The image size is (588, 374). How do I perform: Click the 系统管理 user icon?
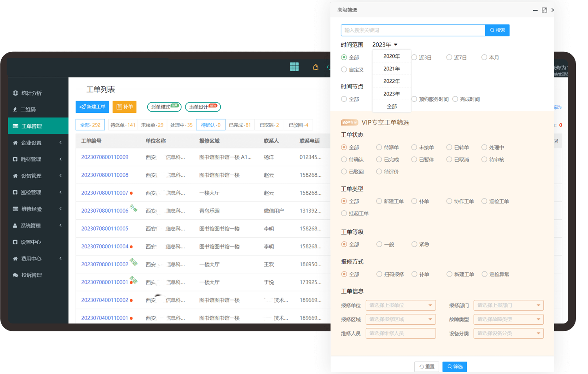[15, 226]
